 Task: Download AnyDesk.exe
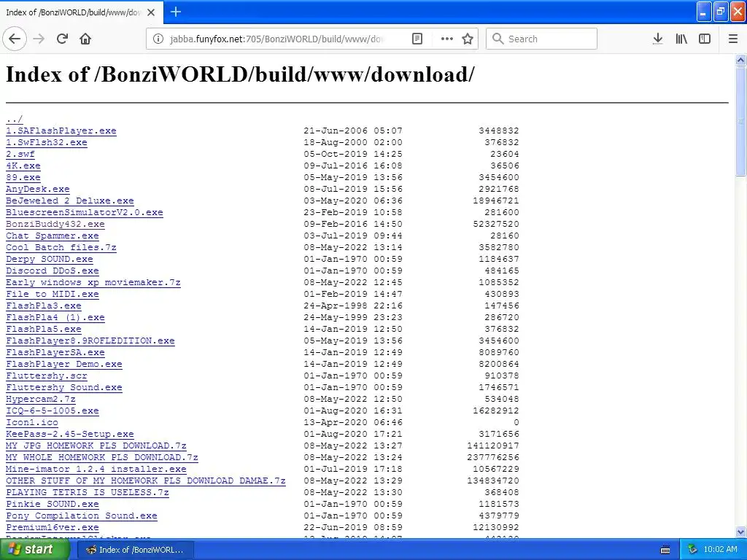(x=38, y=189)
